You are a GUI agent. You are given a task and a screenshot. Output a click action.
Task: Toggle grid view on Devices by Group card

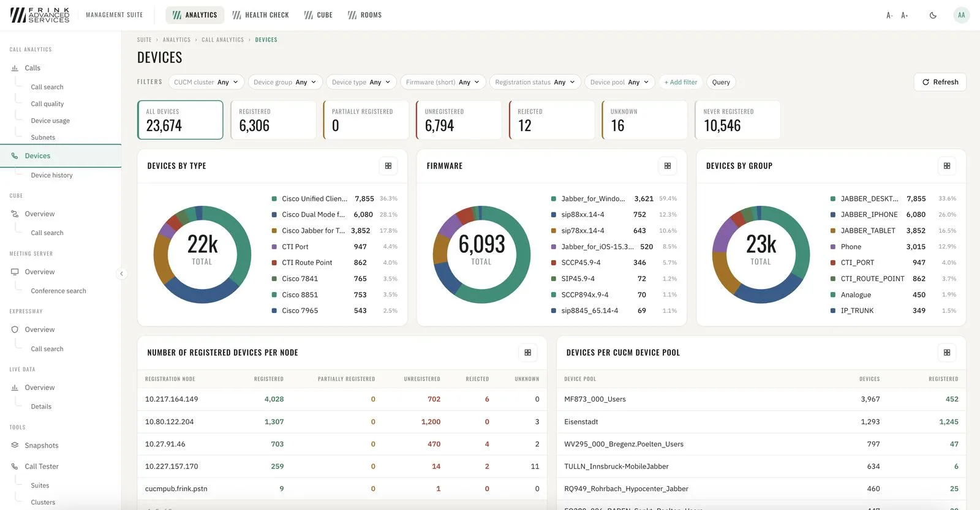(x=947, y=166)
